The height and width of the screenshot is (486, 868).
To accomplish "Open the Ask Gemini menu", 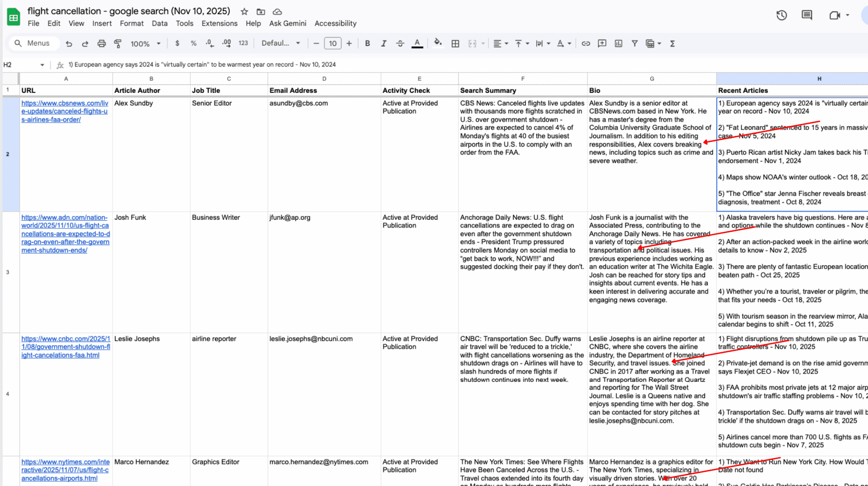I will coord(288,23).
